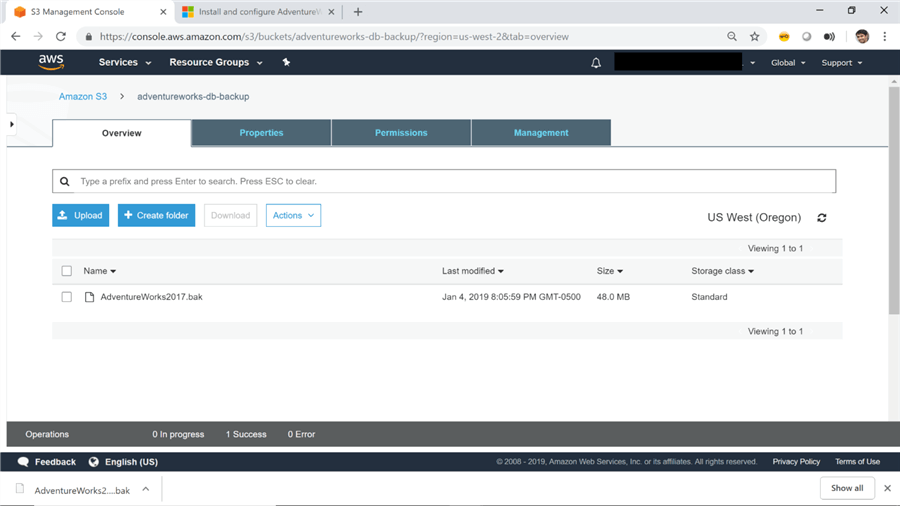Click the yellow glasses extension icon
This screenshot has height=506, width=900.
point(784,36)
